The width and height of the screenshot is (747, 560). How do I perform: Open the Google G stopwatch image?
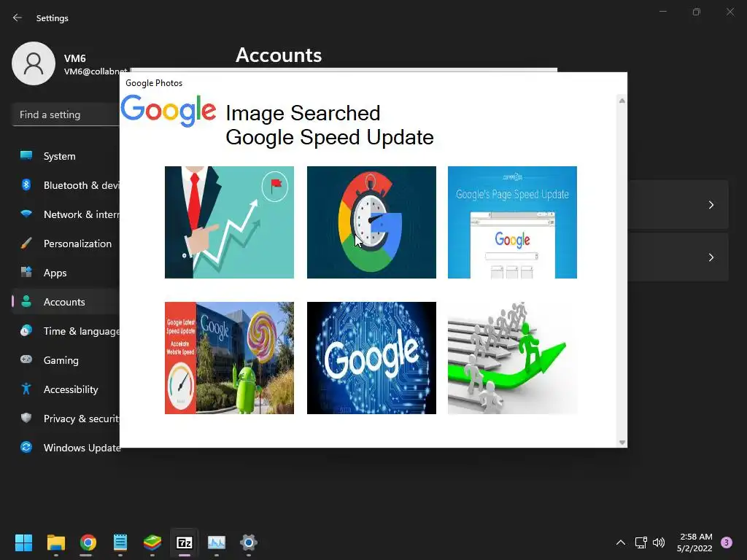371,222
